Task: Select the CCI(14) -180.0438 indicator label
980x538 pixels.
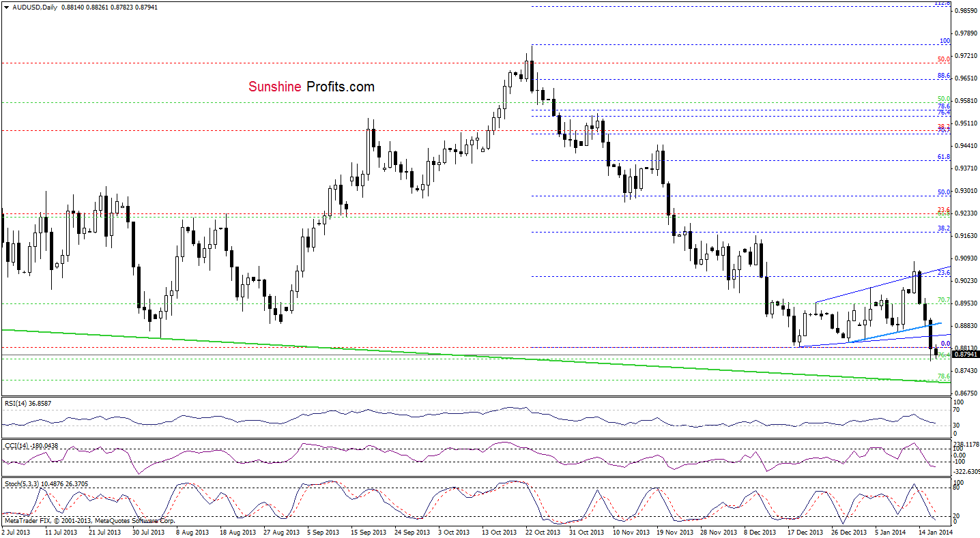Action: pos(31,445)
